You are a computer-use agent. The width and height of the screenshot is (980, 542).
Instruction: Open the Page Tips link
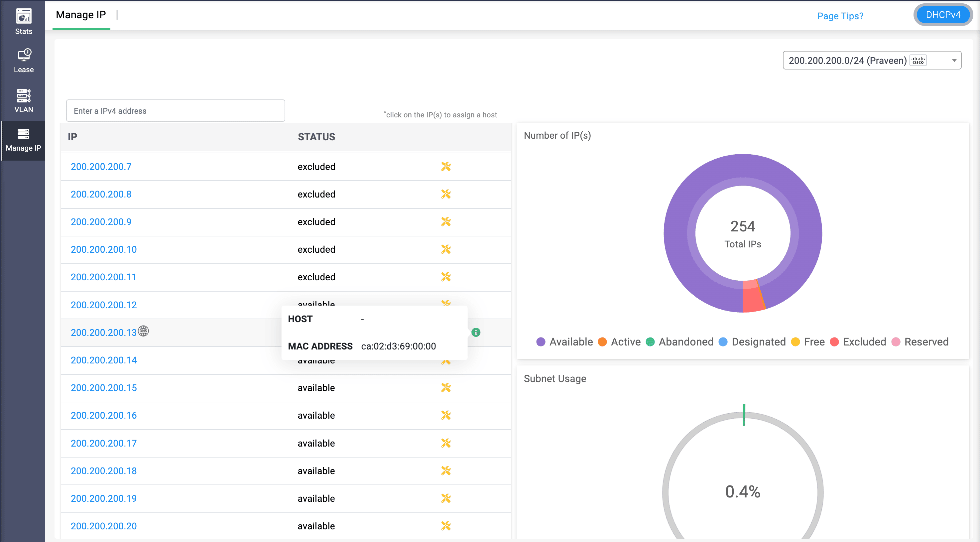point(840,16)
